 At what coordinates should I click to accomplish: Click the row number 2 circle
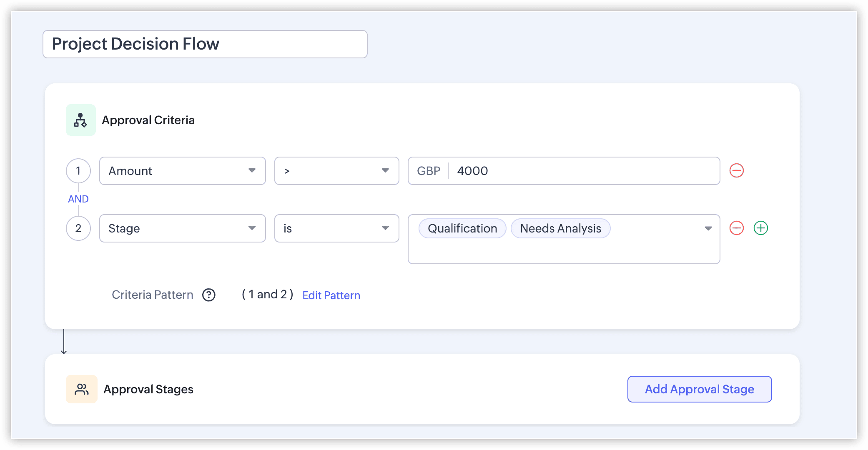click(x=78, y=228)
